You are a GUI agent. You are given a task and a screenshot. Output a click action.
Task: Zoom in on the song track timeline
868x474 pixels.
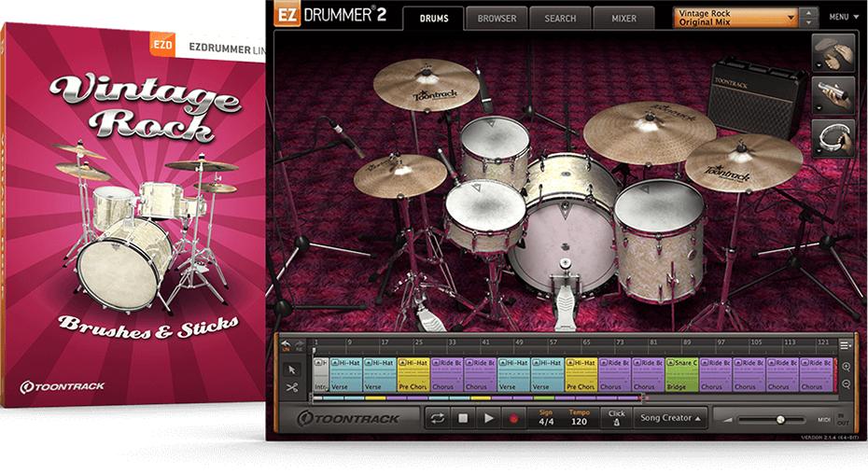pos(846,367)
